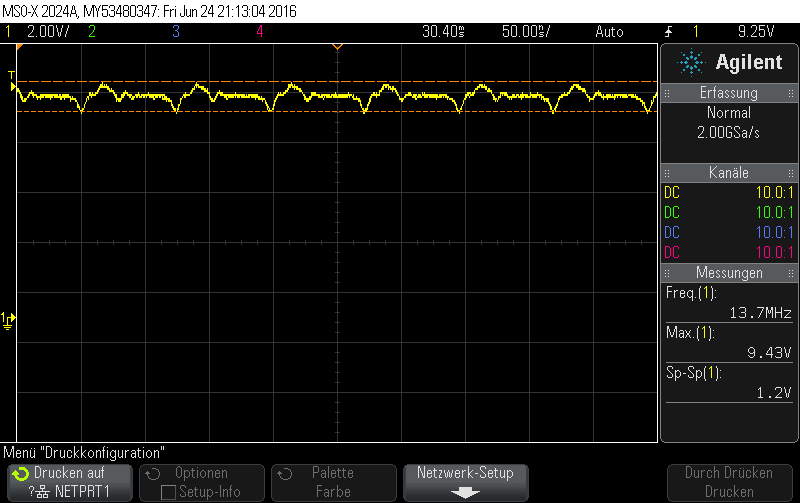Click the 2.00V/ vertical scale value
800x503 pixels.
(48, 32)
